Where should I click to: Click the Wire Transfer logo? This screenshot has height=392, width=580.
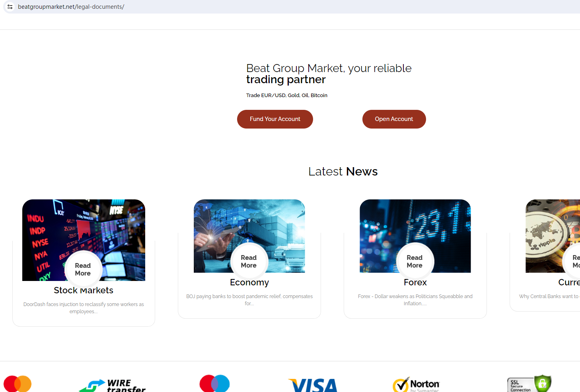tap(113, 385)
